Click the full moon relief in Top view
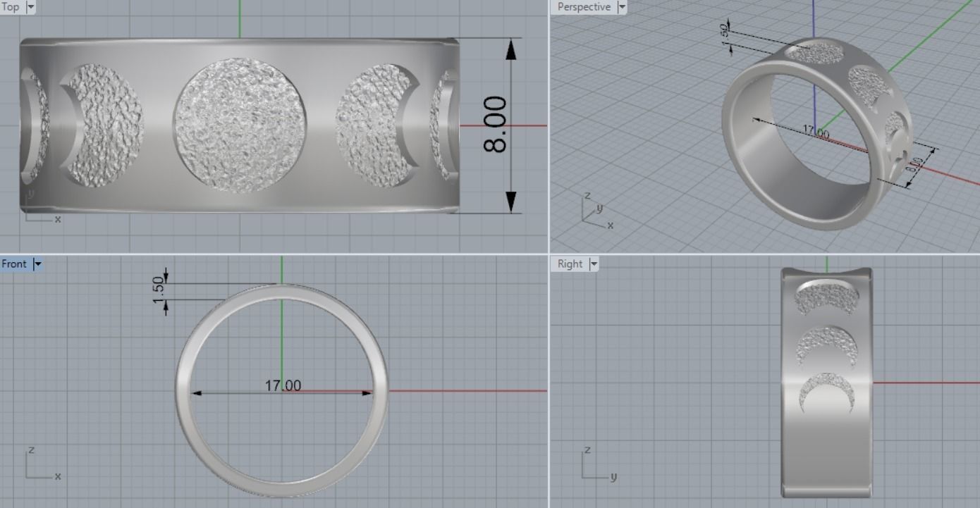Screen dimensions: 980x508 tap(239, 125)
